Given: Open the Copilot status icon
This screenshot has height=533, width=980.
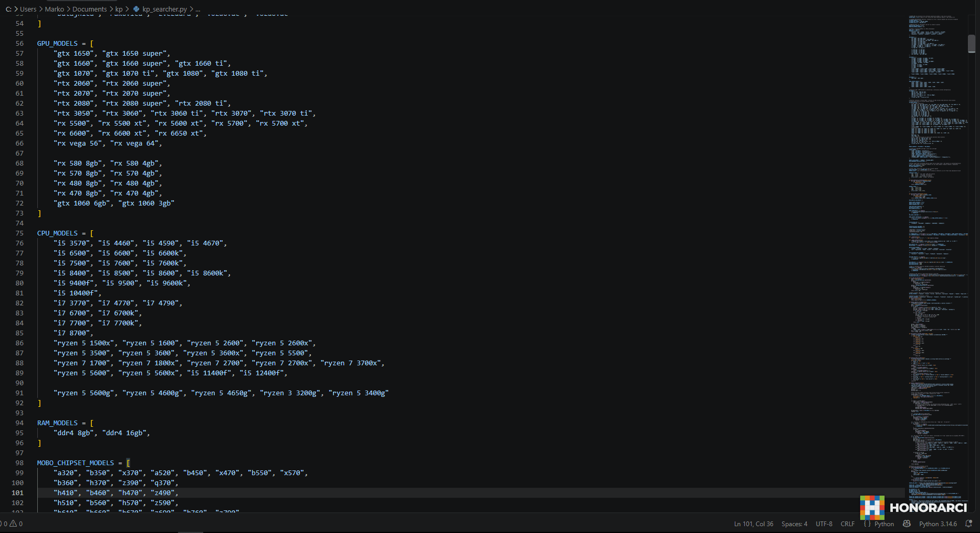Looking at the screenshot, I should pos(906,524).
